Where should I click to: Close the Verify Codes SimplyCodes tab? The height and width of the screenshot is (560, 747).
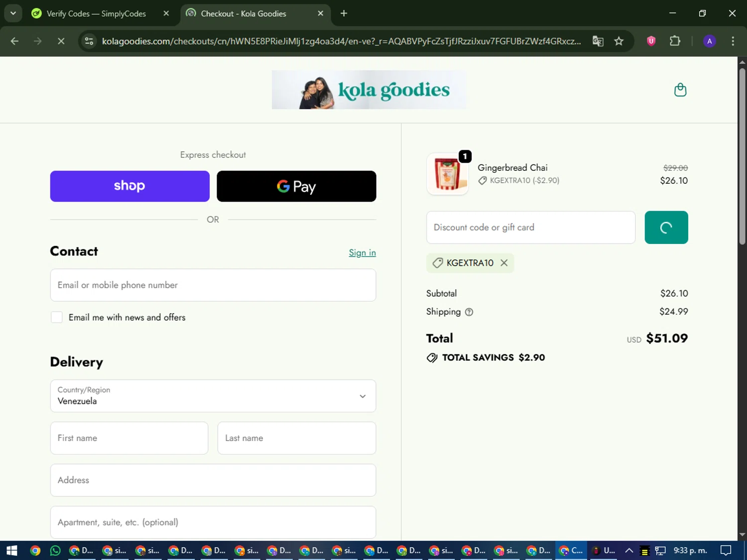pyautogui.click(x=166, y=13)
